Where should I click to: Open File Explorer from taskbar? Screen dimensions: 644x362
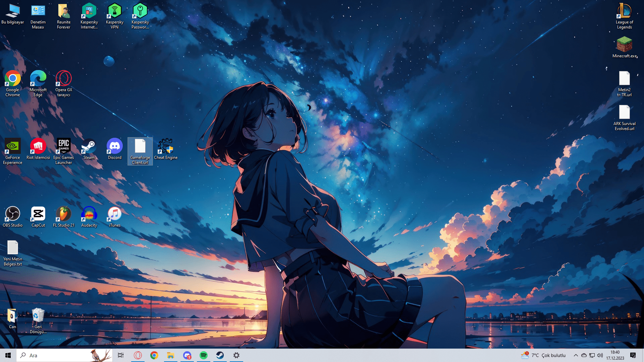(x=170, y=355)
